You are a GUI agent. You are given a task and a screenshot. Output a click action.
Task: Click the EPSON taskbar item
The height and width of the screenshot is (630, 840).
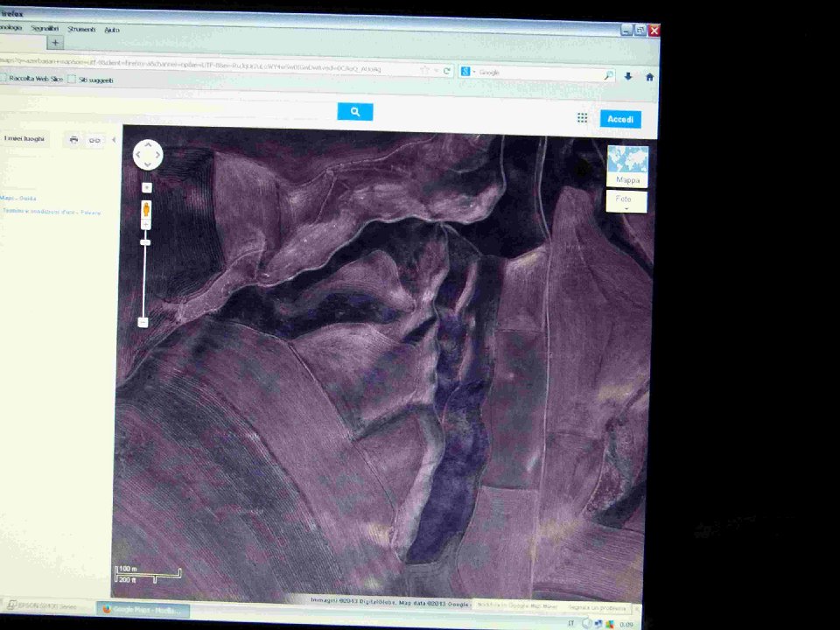[42, 605]
